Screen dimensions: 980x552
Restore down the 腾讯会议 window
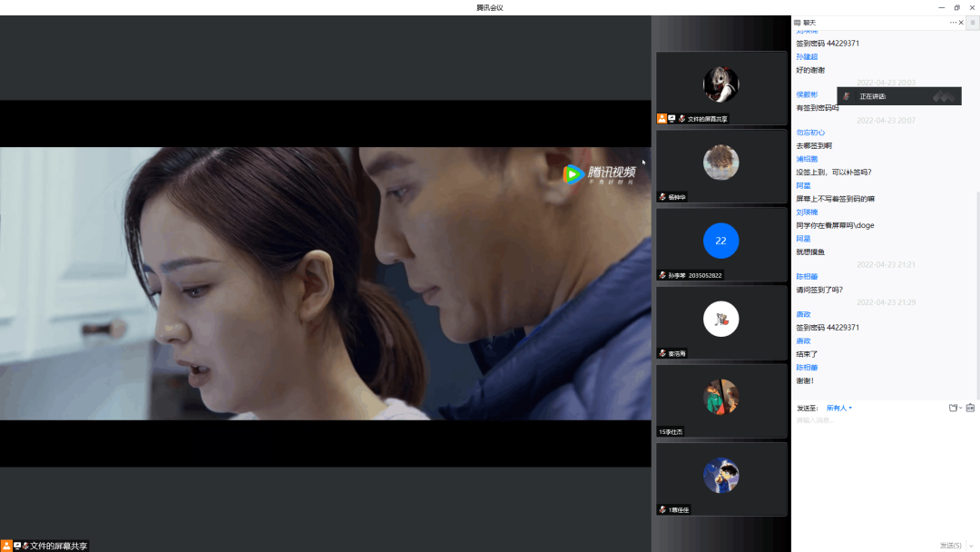[x=957, y=7]
